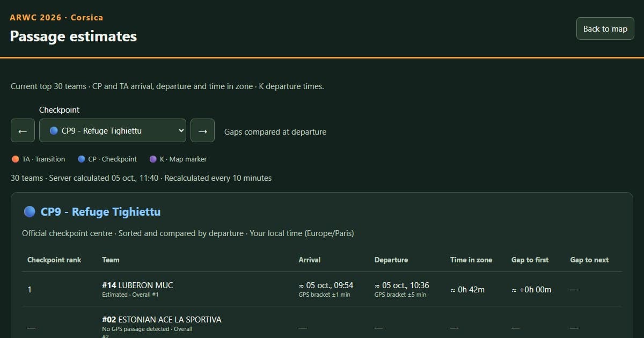Click the server calculated 05 oct., 11:40 status line
The image size is (644, 338).
(141, 178)
